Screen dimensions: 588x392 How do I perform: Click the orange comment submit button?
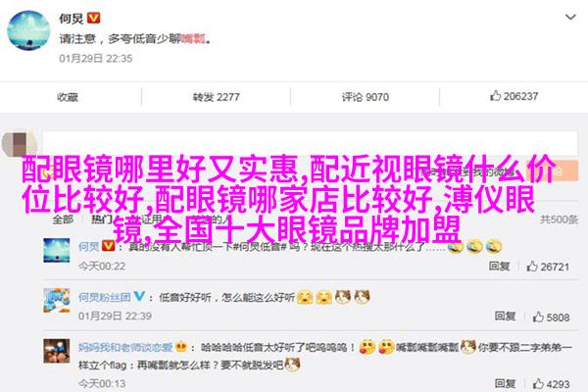(552, 171)
